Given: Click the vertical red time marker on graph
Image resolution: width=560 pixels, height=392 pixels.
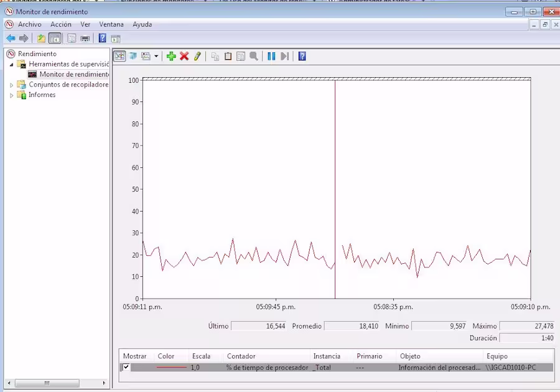Looking at the screenshot, I should 335,189.
